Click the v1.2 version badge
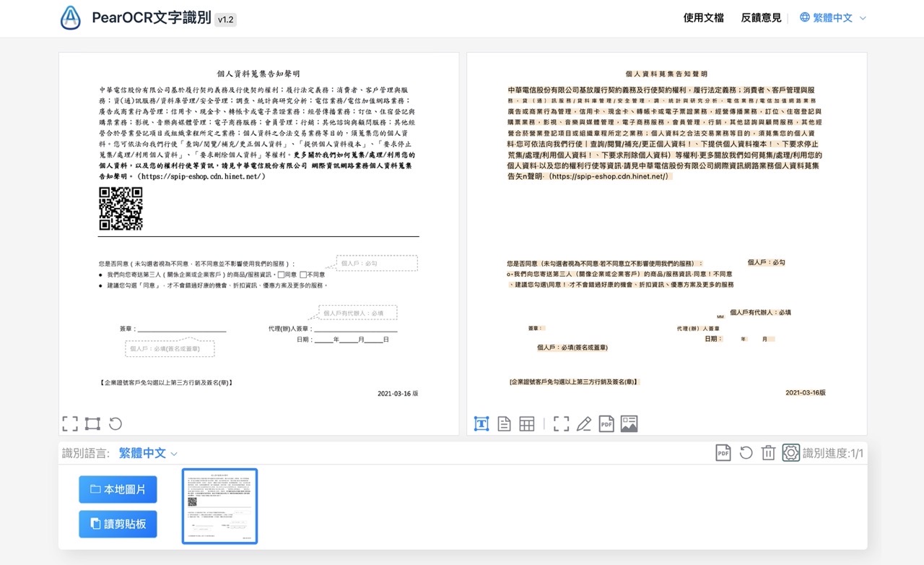 (x=225, y=20)
